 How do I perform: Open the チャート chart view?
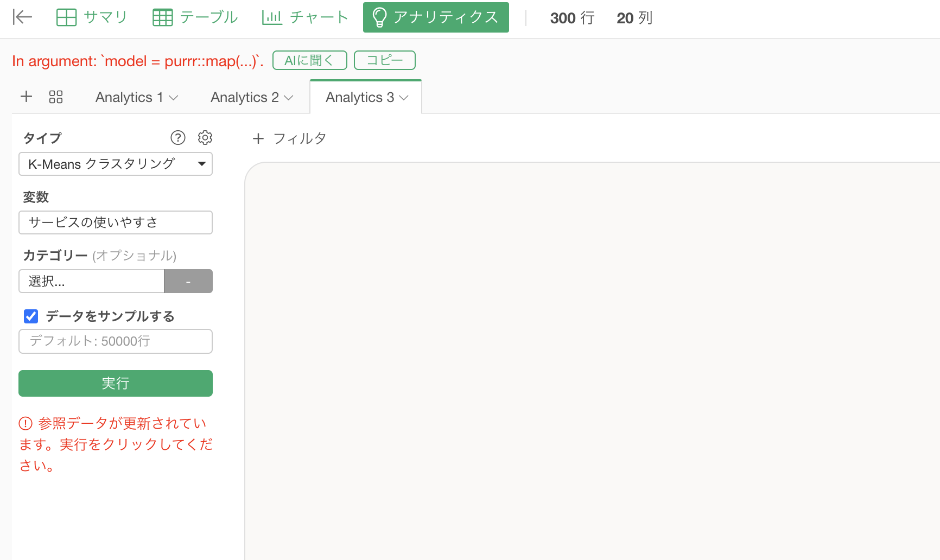pyautogui.click(x=304, y=17)
